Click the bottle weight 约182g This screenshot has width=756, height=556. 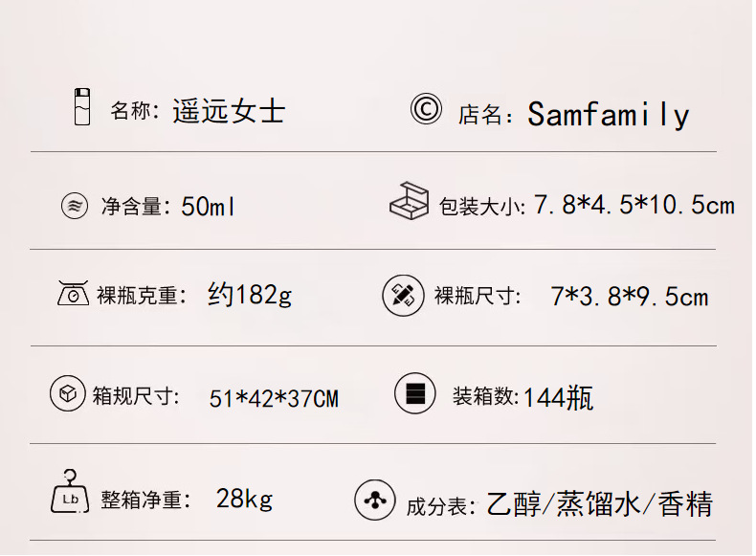(250, 295)
